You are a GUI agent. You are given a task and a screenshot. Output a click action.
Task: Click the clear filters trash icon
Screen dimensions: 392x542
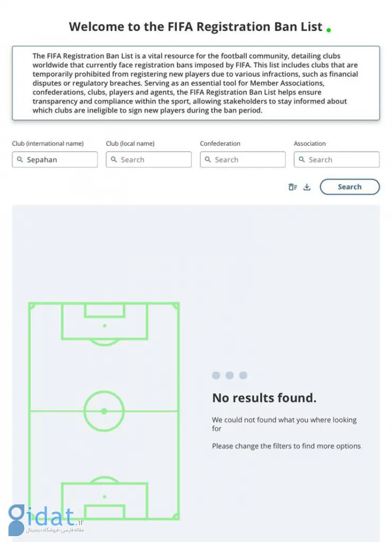pyautogui.click(x=292, y=187)
